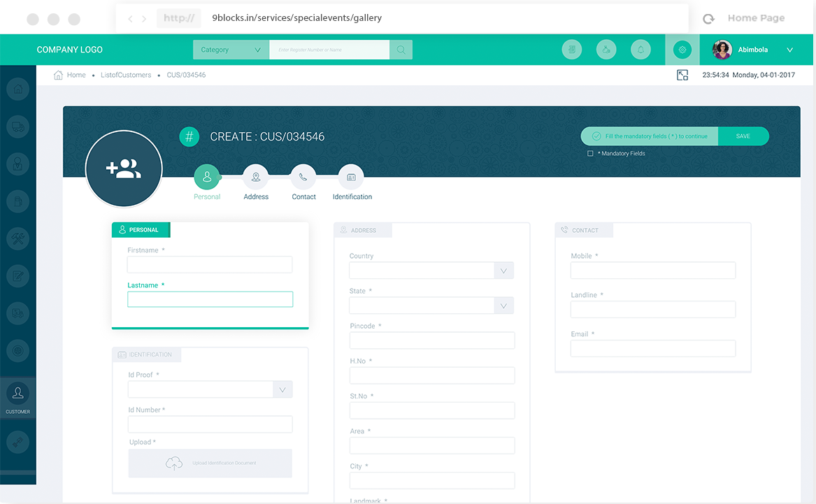This screenshot has height=504, width=816.
Task: Select the CONTACT section header tab
Action: [x=585, y=231]
